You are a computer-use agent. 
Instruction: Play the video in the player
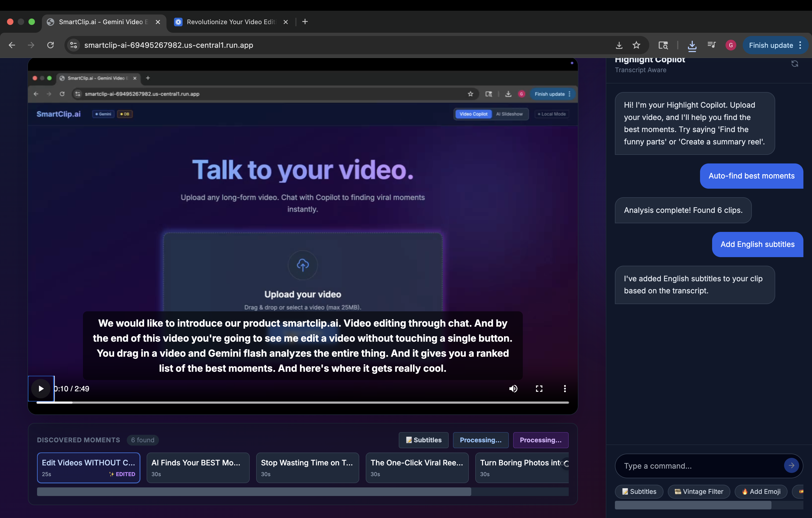pos(41,389)
